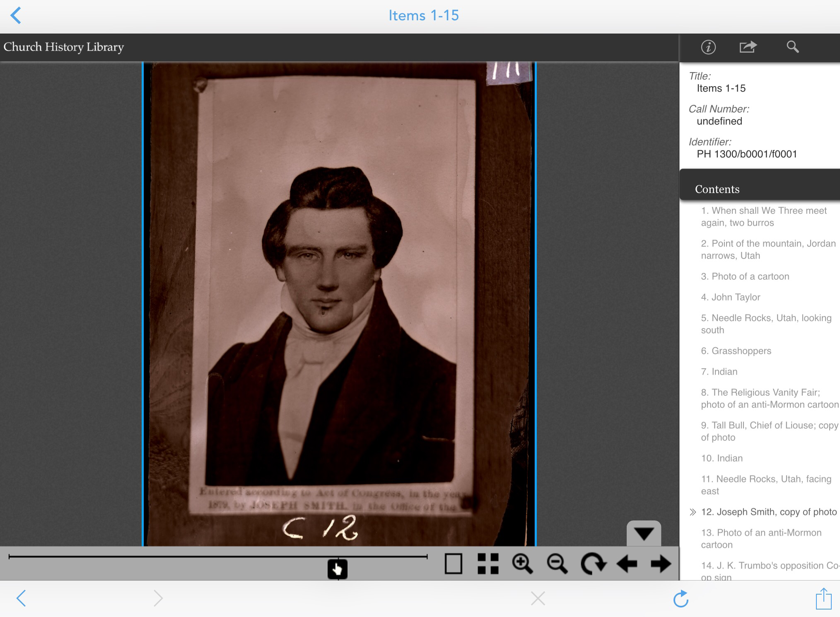Switch to thumbnail grid view
Image resolution: width=840 pixels, height=617 pixels.
[x=488, y=564]
